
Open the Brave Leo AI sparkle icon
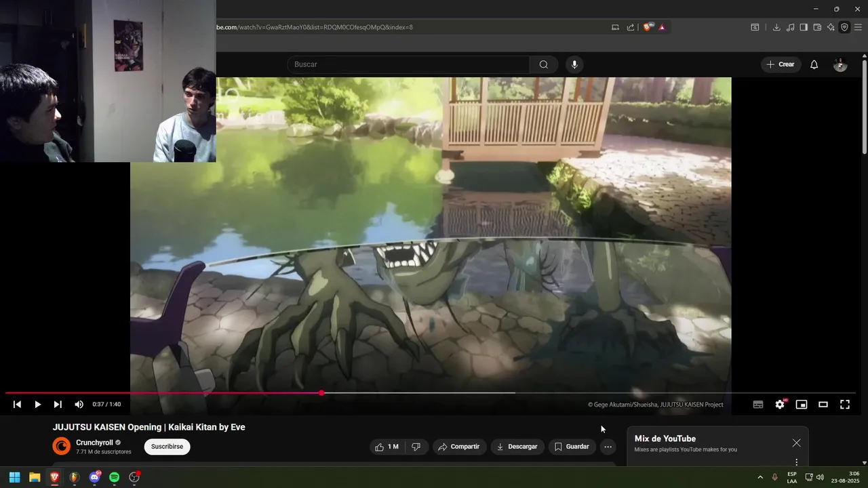831,27
